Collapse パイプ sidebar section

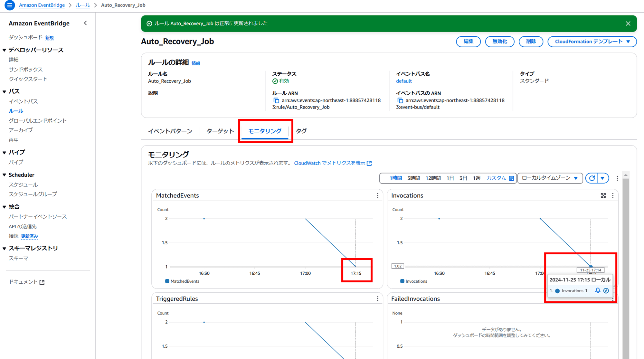(x=4, y=152)
